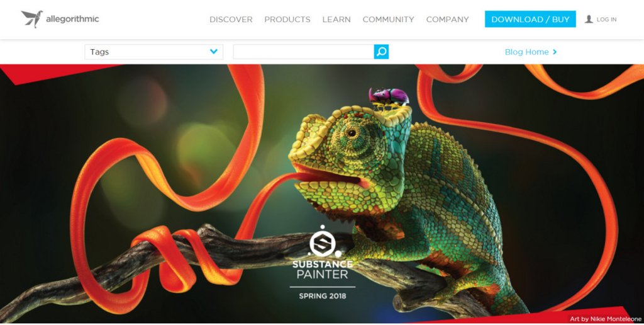Click the allegorithmic wordmark text
Screen dimensions: 644x325
72,19
